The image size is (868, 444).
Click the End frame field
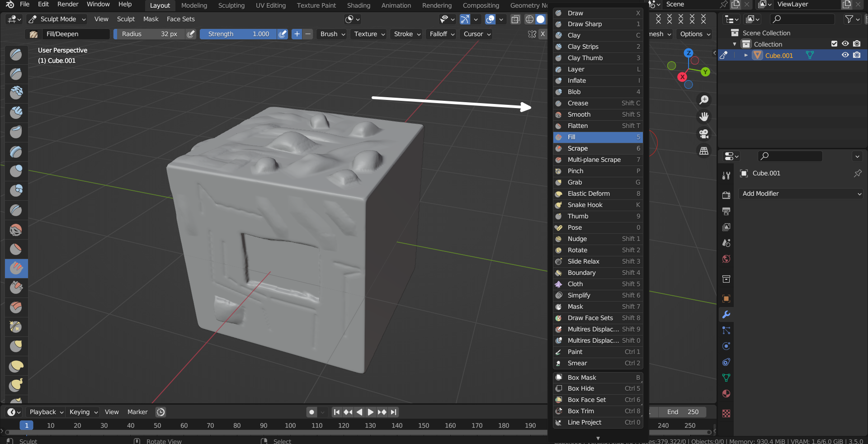683,412
